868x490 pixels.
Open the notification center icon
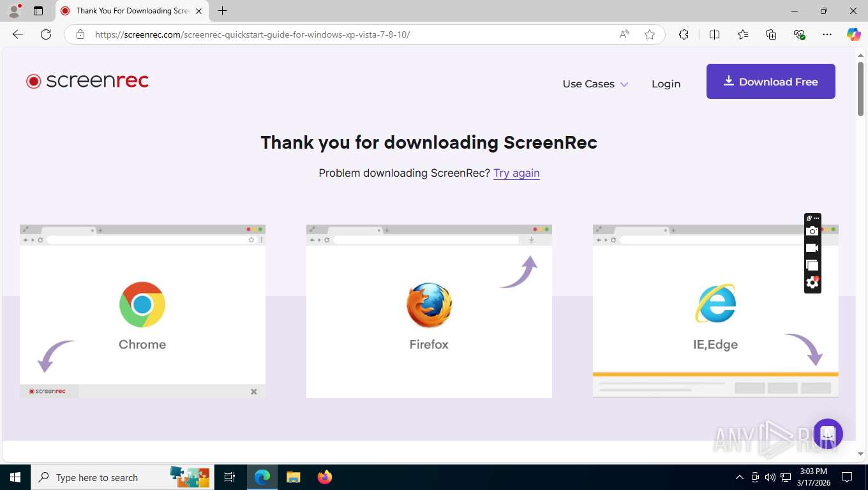(x=847, y=477)
